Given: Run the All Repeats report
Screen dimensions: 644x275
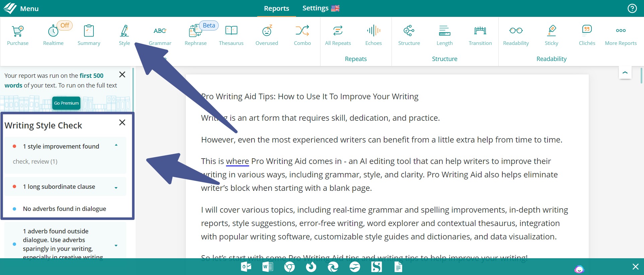Looking at the screenshot, I should pos(338,35).
